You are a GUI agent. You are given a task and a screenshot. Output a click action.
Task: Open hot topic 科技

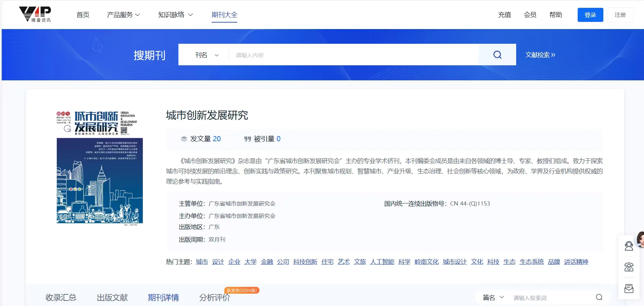tap(493, 262)
